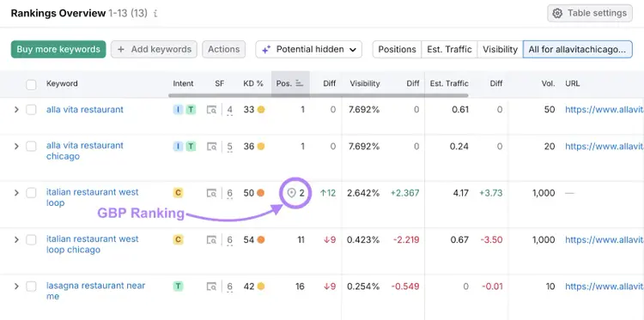This screenshot has height=320, width=644.
Task: Switch to Positions tab
Action: pyautogui.click(x=398, y=49)
